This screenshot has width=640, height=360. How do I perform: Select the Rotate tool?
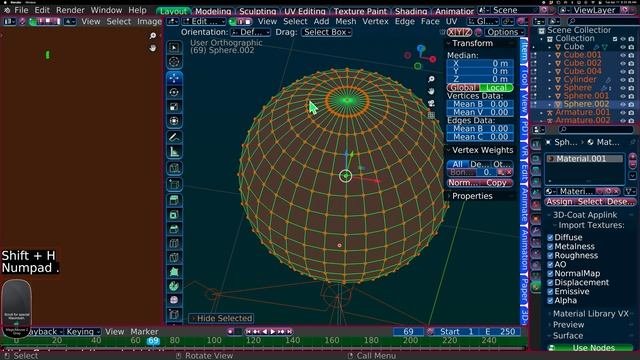point(174,92)
